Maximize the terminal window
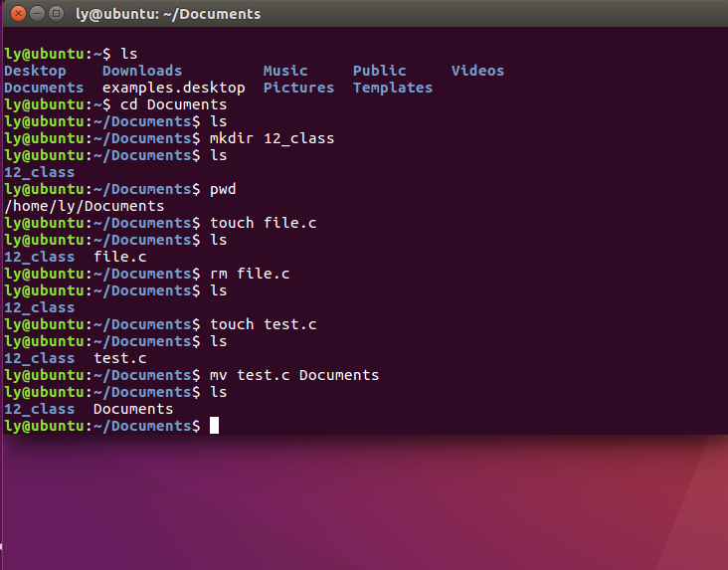Image resolution: width=728 pixels, height=570 pixels. [x=56, y=14]
